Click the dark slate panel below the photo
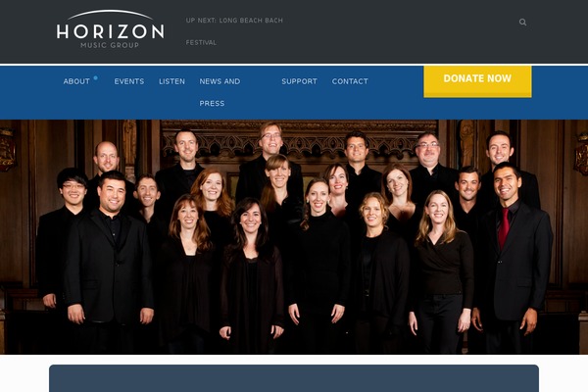This screenshot has width=588, height=392. pos(294,378)
